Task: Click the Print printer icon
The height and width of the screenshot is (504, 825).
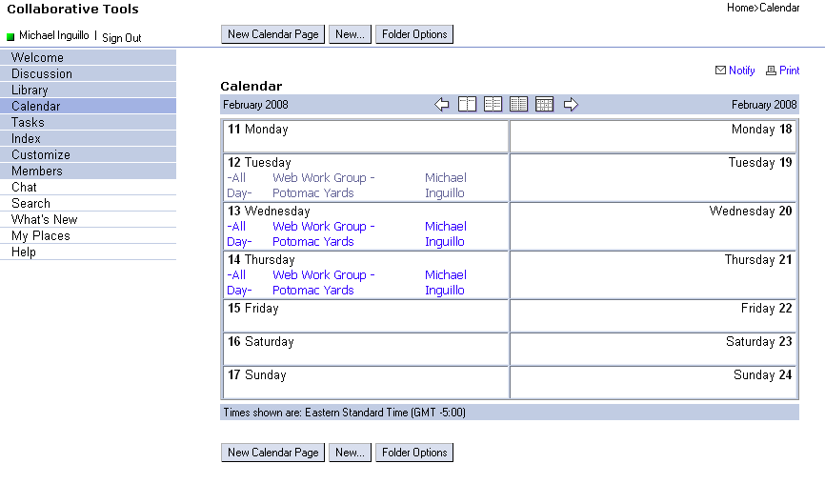Action: (x=771, y=71)
